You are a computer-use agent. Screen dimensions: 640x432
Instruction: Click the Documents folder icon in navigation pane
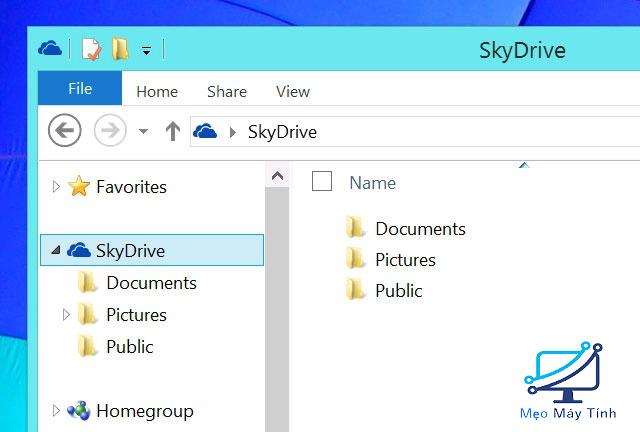coord(87,282)
